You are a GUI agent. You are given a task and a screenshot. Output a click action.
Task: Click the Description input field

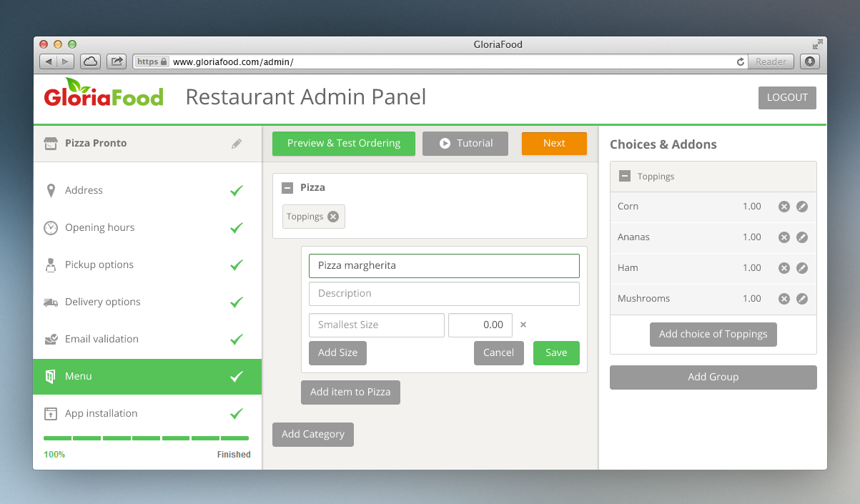click(x=444, y=294)
